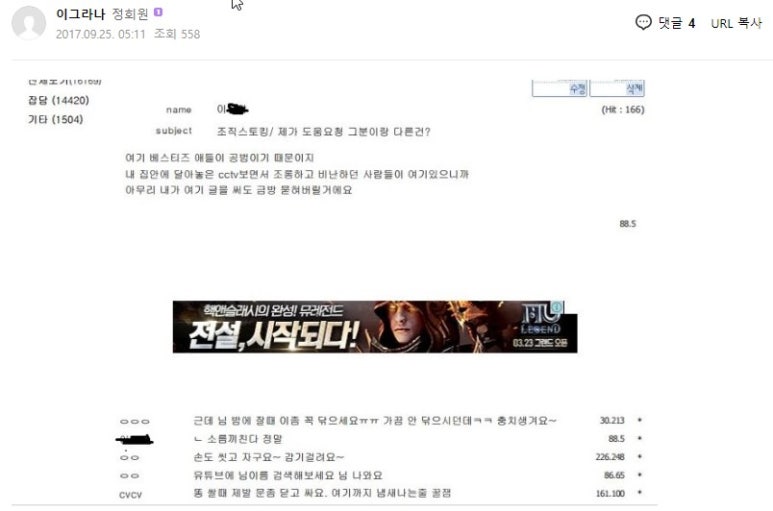Click the member rank label 정회원

(130, 14)
